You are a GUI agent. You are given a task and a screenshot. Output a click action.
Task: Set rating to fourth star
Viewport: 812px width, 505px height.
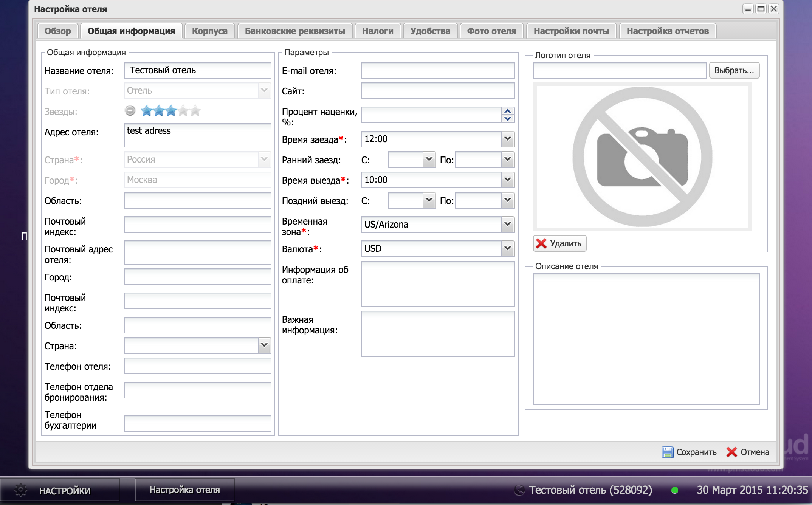[183, 111]
